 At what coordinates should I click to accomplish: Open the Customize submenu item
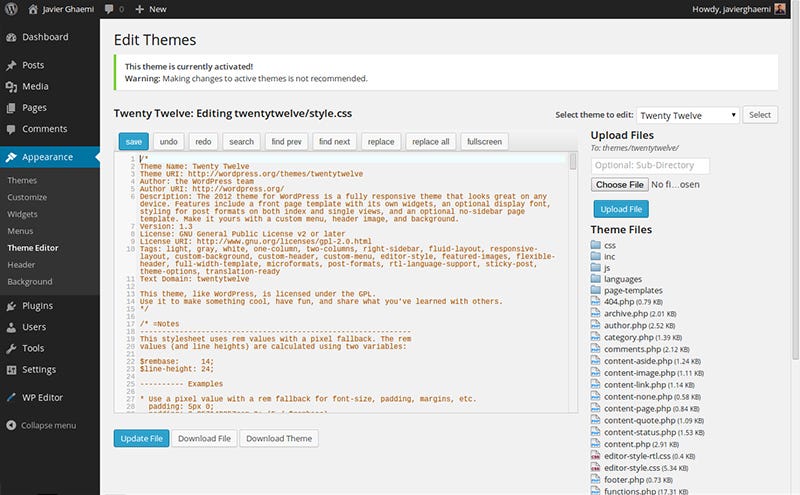27,197
